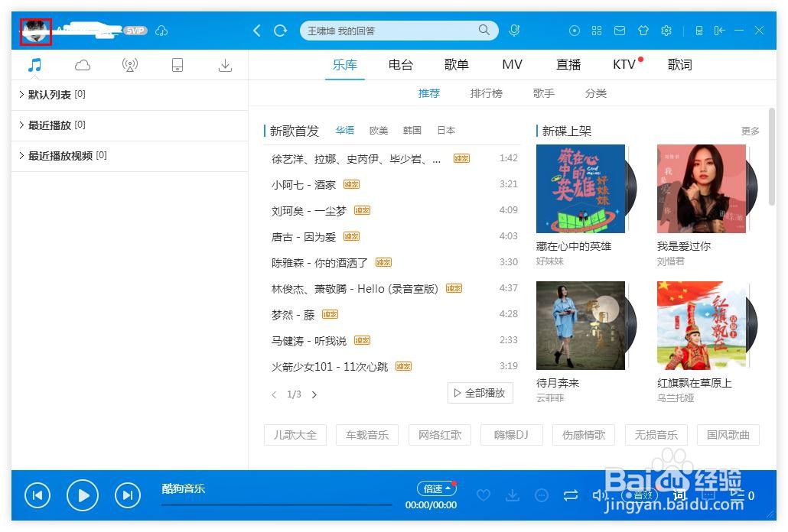Toggle the 音效 sound effect button

point(640,495)
